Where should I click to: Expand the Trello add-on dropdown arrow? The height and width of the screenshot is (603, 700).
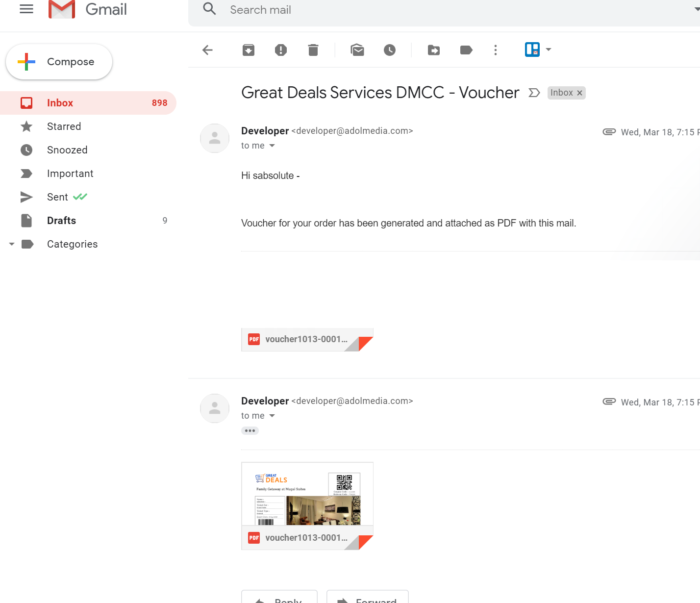point(549,50)
